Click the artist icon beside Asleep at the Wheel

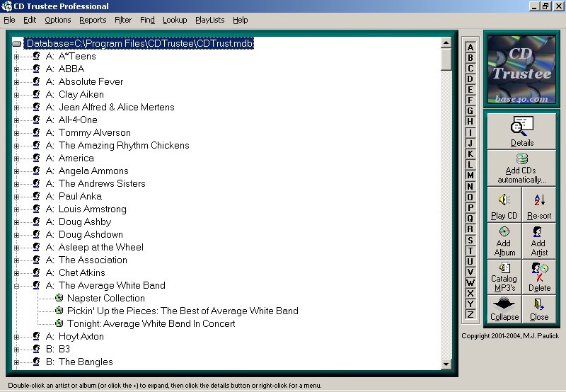(36, 247)
